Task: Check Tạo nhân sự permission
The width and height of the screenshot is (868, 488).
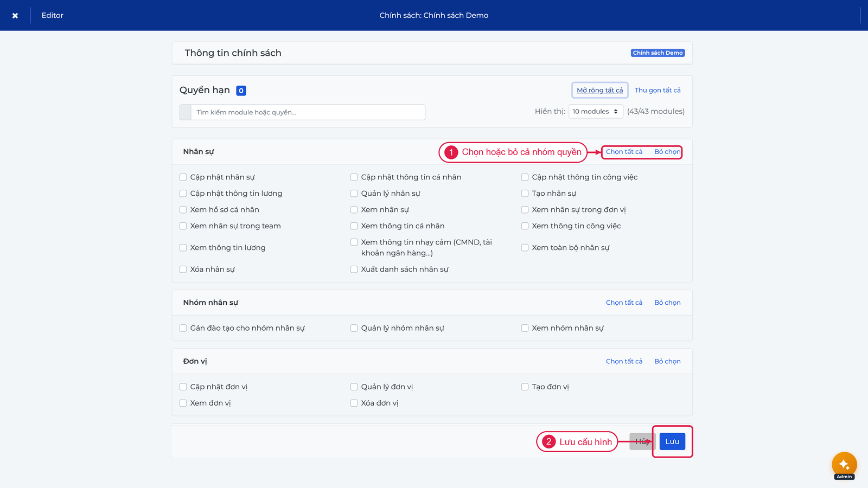Action: (525, 194)
